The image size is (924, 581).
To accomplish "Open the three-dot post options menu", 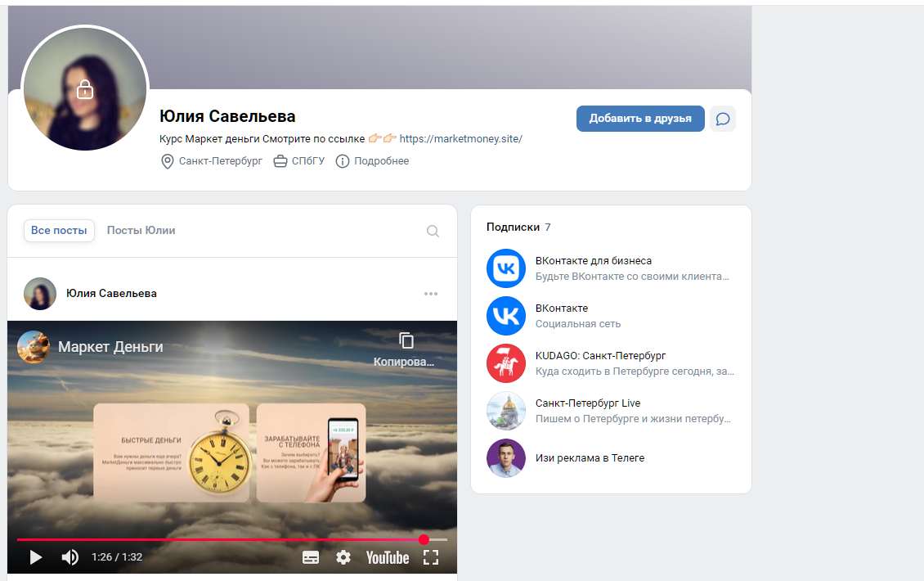I will coord(431,294).
